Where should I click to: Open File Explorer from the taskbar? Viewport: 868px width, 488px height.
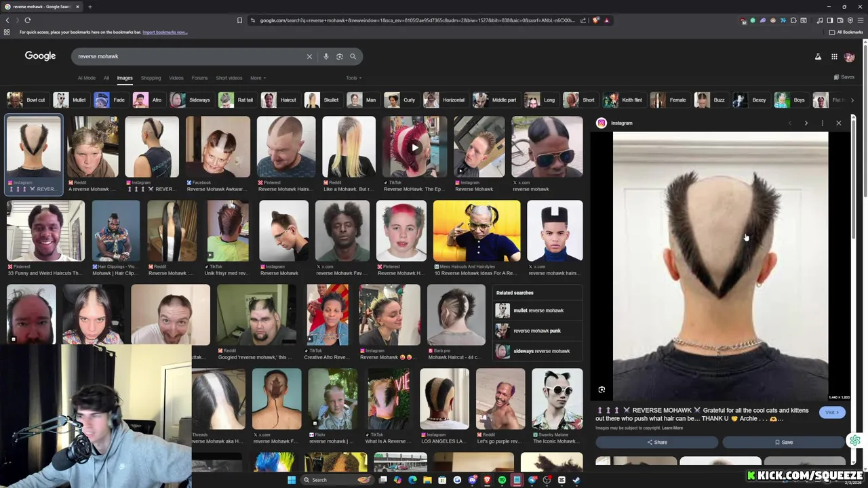point(427,480)
